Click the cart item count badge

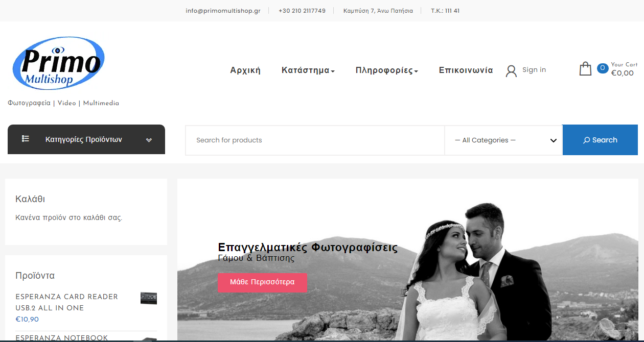[603, 68]
